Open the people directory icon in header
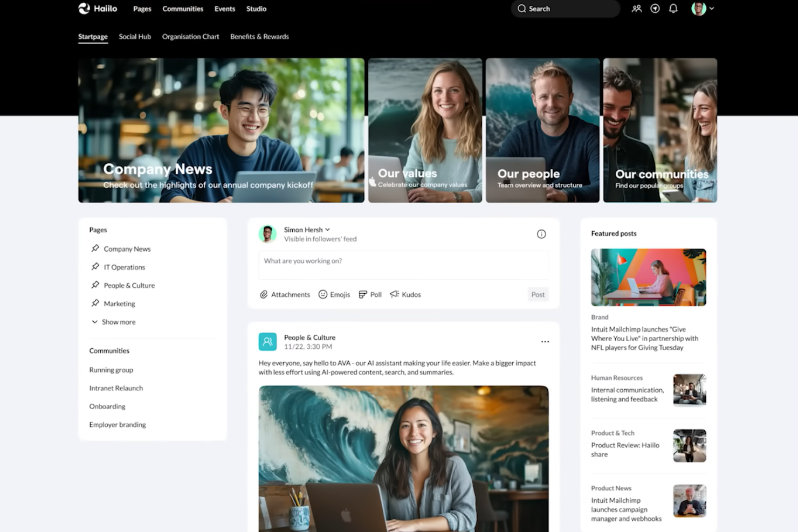Viewport: 798px width, 532px height. pyautogui.click(x=637, y=9)
